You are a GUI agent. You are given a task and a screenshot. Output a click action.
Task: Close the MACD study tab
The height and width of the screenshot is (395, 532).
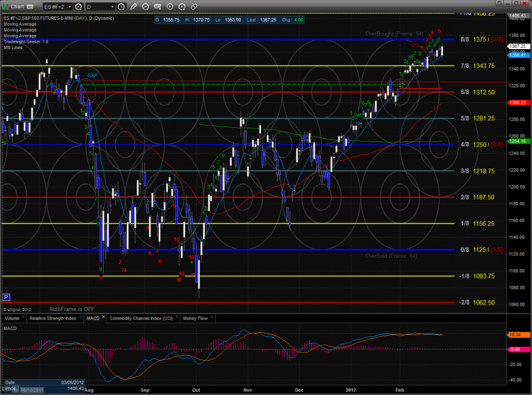click(x=103, y=317)
